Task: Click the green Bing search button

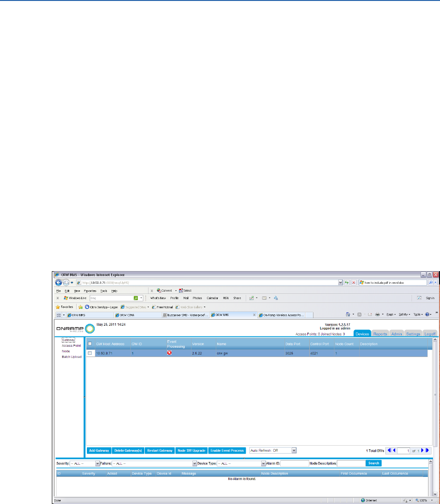Action: click(x=136, y=298)
